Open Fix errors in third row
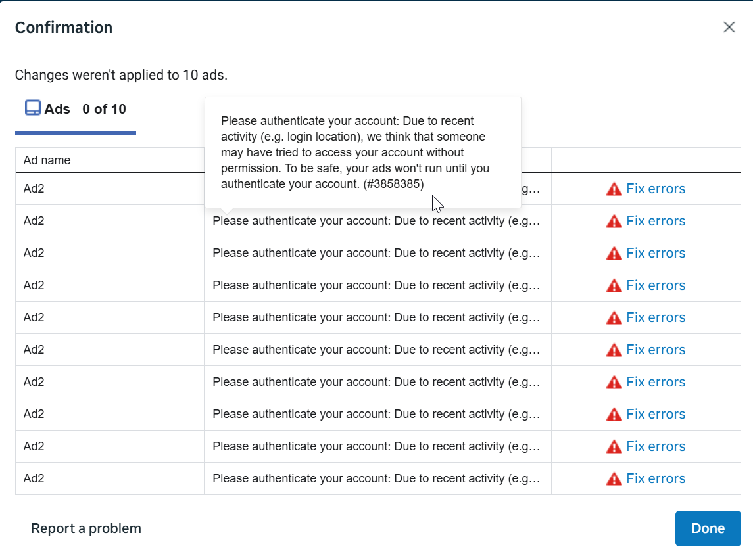The image size is (753, 560). click(x=656, y=253)
